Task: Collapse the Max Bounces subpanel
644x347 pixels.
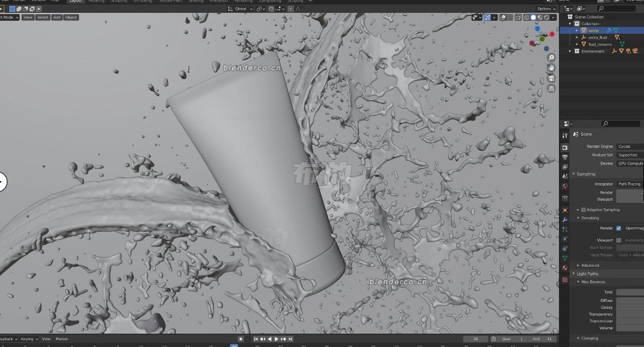Action: [x=578, y=282]
